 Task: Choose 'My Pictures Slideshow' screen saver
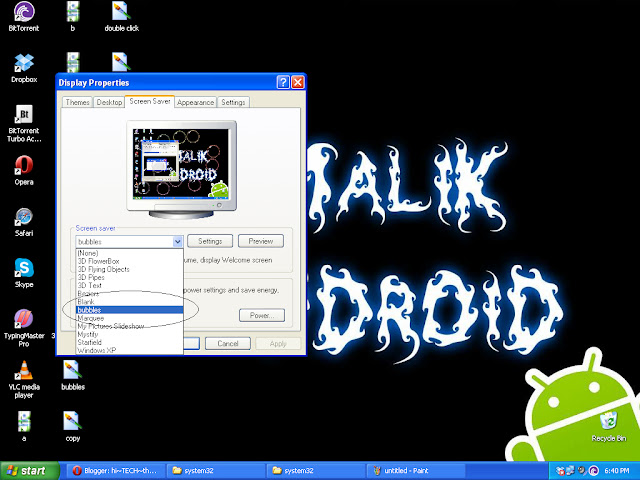(x=129, y=326)
